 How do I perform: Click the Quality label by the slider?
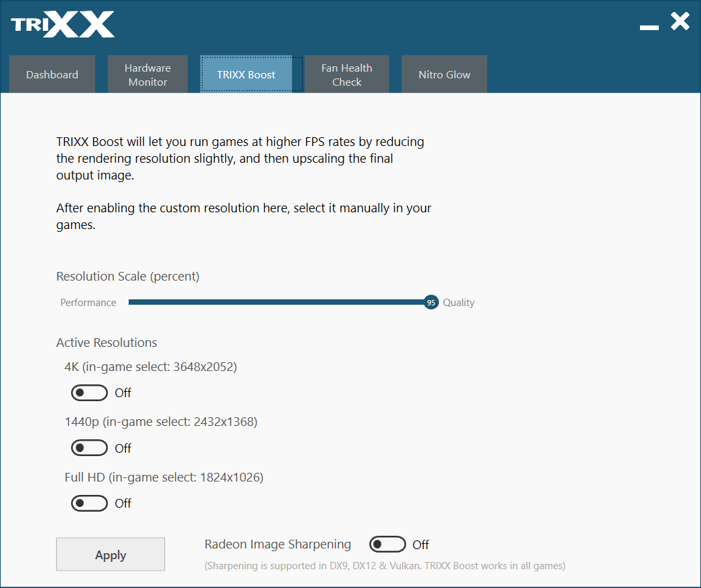click(x=458, y=303)
